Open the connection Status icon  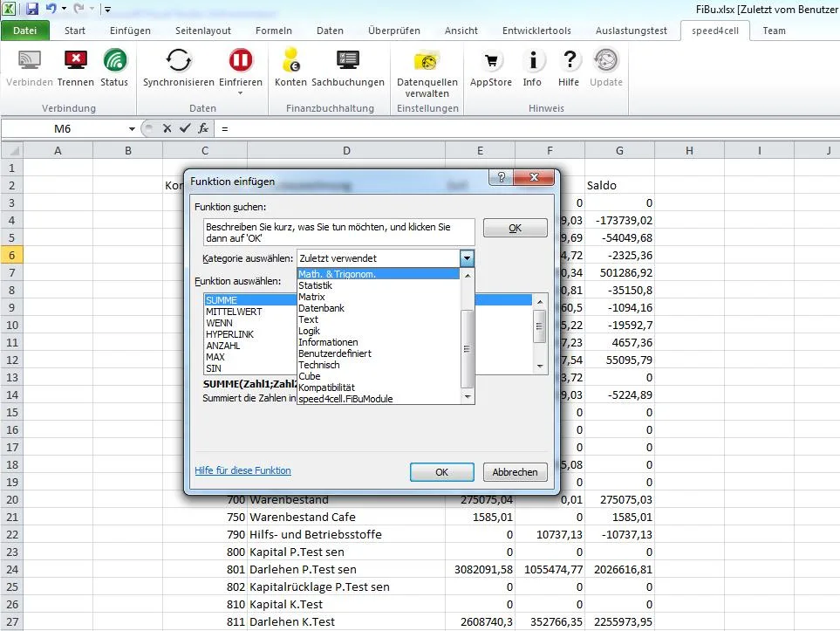coord(114,60)
